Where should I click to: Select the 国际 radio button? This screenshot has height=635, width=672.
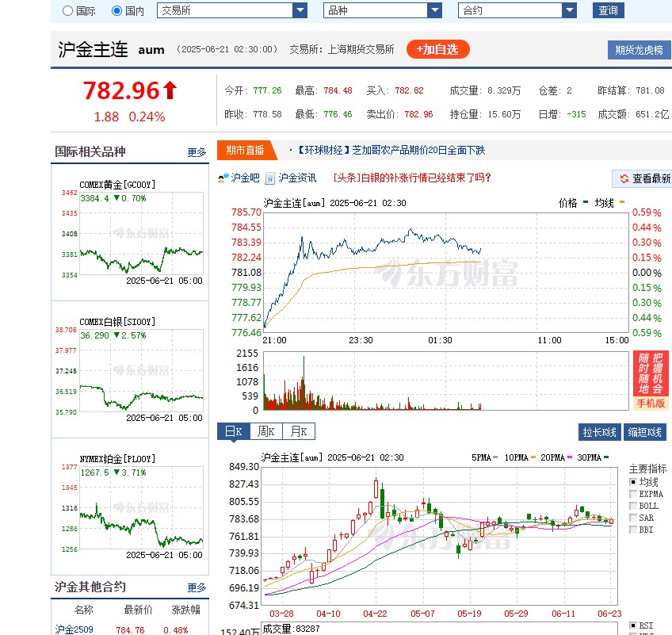point(67,11)
